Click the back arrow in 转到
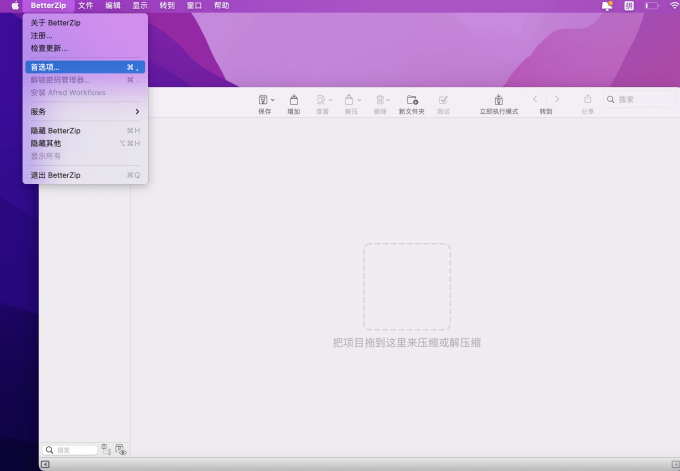 pyautogui.click(x=535, y=99)
